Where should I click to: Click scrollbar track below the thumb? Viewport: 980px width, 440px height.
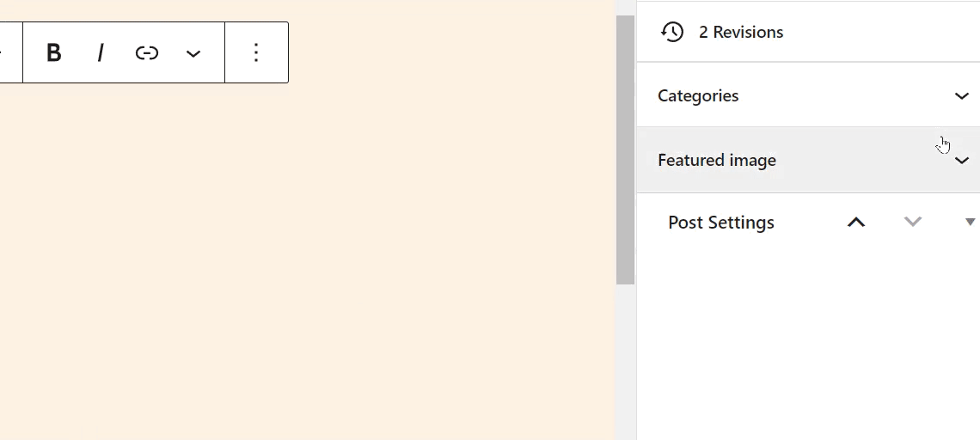(625, 363)
